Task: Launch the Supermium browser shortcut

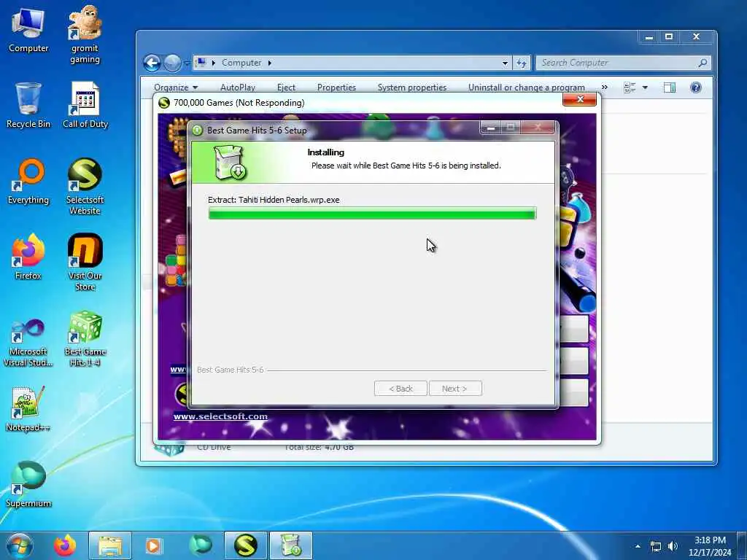Action: click(x=28, y=484)
